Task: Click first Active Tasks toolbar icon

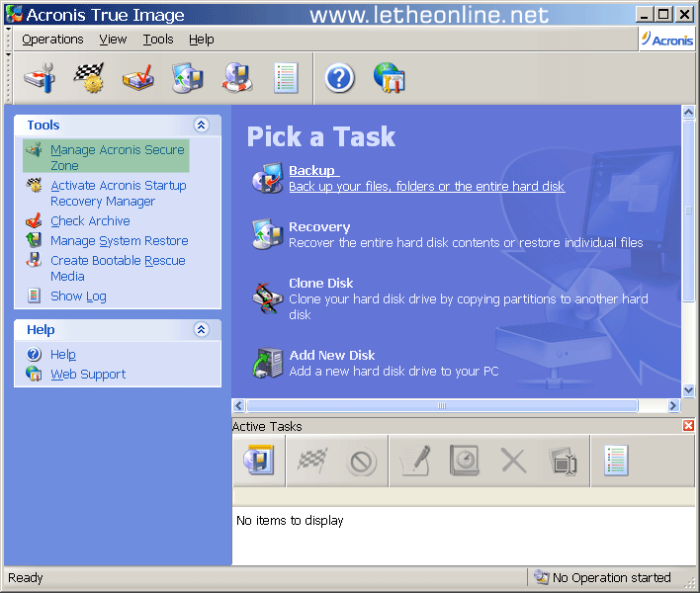Action: point(259,460)
